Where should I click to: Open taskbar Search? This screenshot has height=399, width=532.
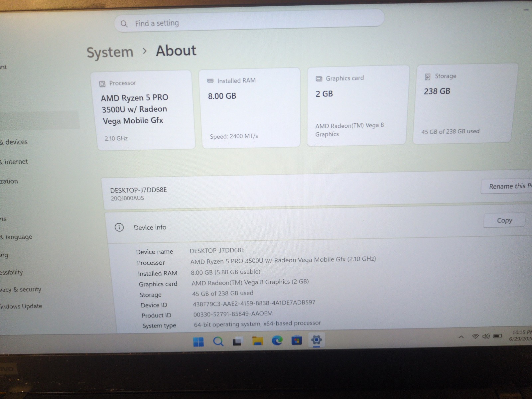point(218,341)
